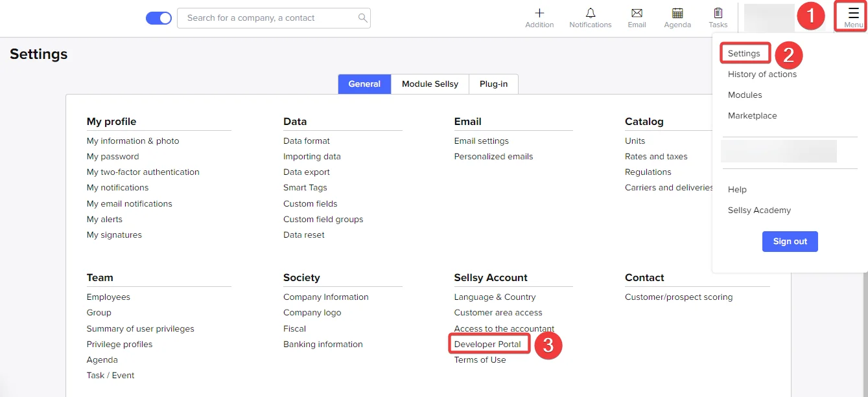Open My notifications link

[118, 187]
